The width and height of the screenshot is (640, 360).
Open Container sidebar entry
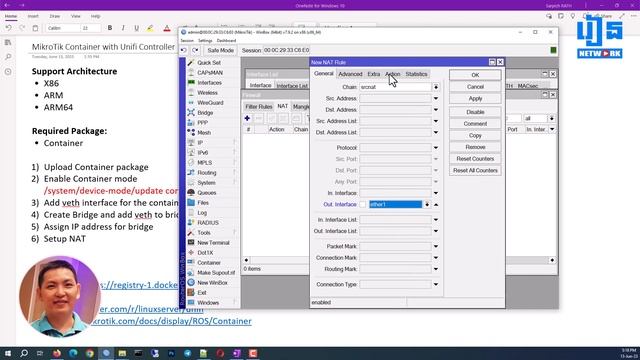(x=209, y=262)
